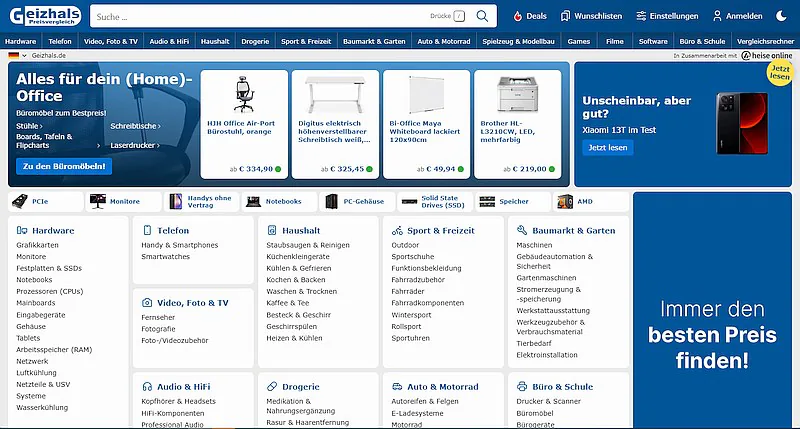Open the Software navigation tab
Viewport: 800px width, 429px height.
click(x=653, y=41)
